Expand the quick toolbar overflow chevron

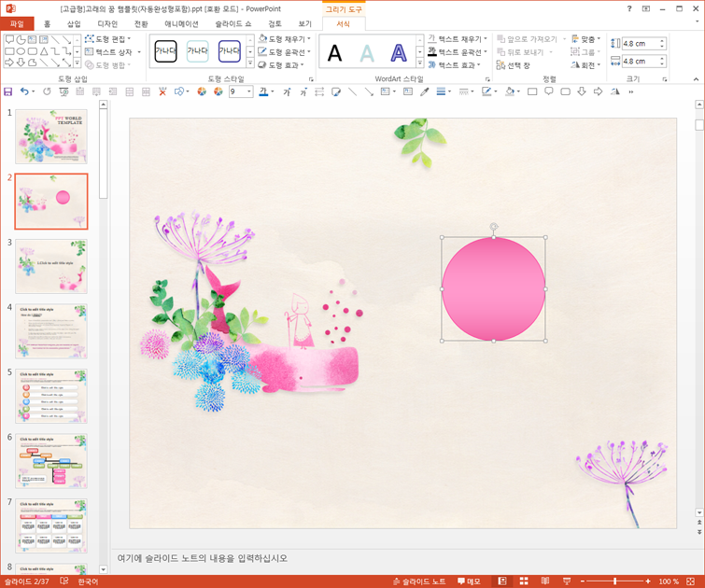[631, 91]
